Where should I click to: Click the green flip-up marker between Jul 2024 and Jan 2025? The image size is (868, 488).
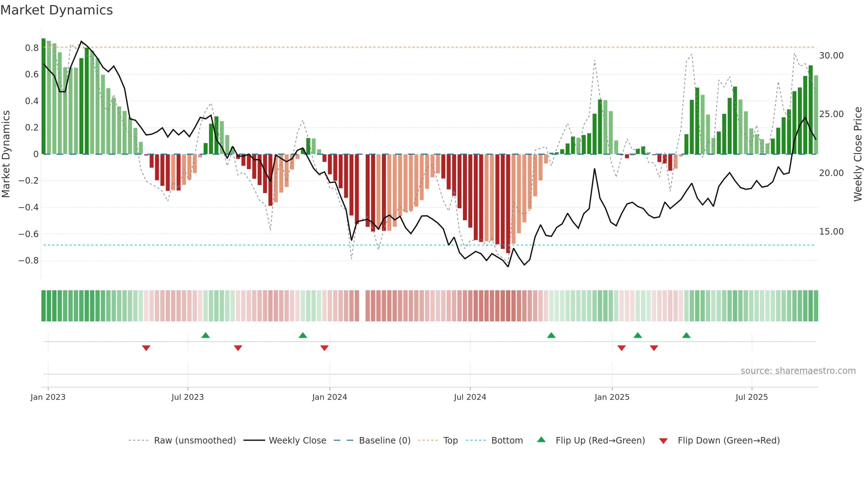tap(551, 335)
